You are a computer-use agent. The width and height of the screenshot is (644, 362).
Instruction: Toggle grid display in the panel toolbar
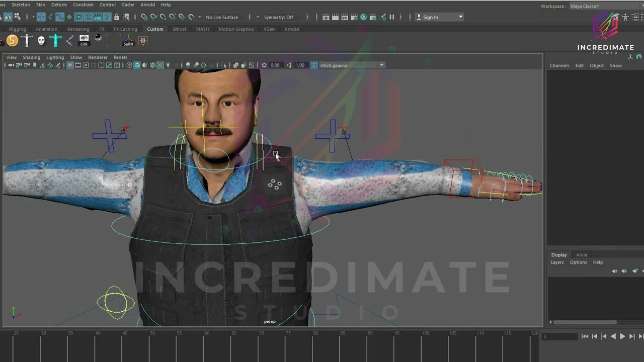point(70,65)
